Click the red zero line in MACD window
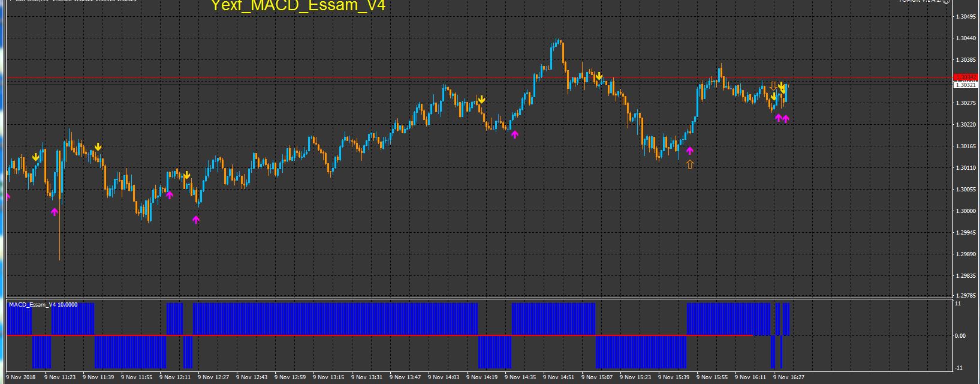 tap(379, 335)
